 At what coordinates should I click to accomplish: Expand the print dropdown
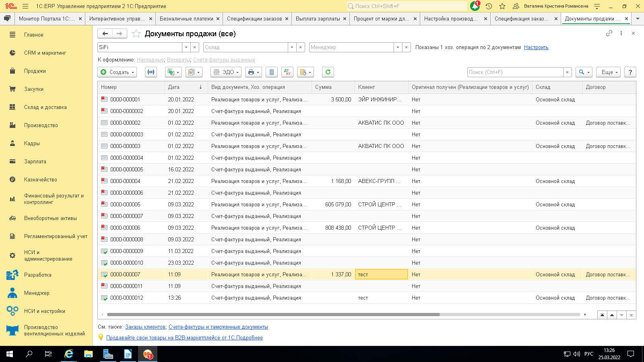[x=254, y=72]
